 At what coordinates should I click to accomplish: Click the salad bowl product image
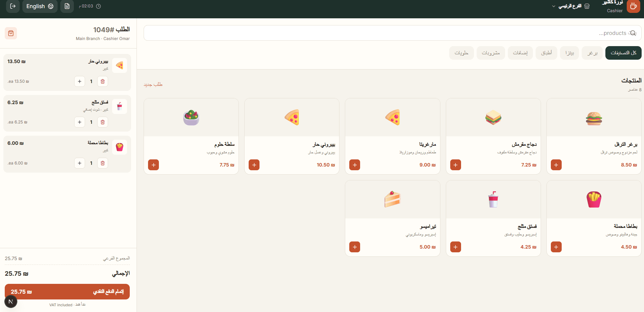tap(191, 117)
